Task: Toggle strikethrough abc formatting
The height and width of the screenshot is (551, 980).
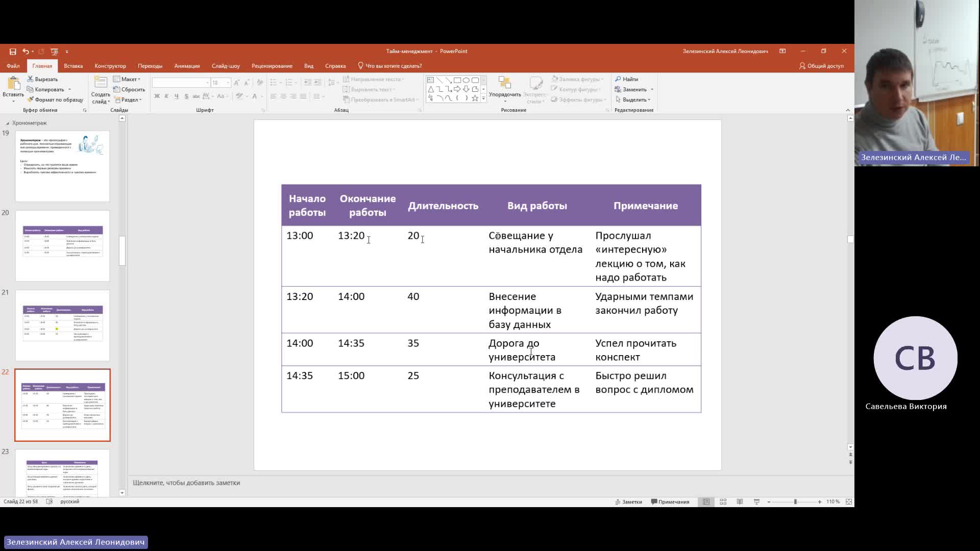Action: [x=196, y=96]
